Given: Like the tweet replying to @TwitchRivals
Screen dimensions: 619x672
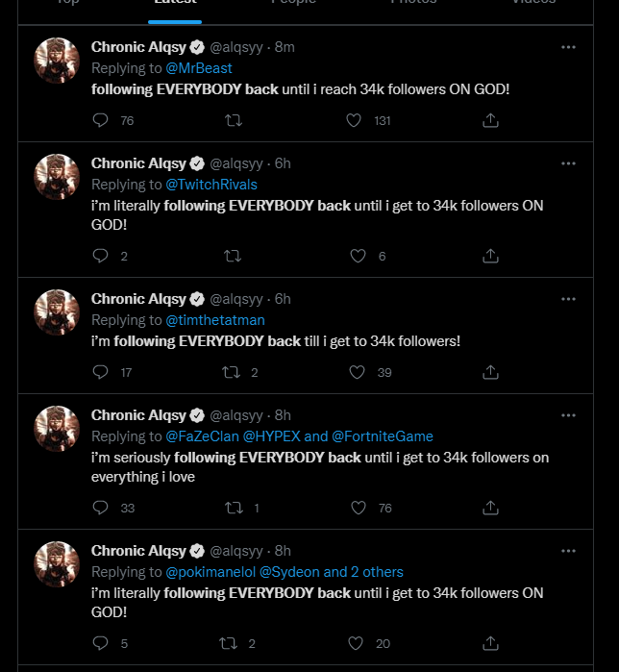Looking at the screenshot, I should [x=358, y=256].
